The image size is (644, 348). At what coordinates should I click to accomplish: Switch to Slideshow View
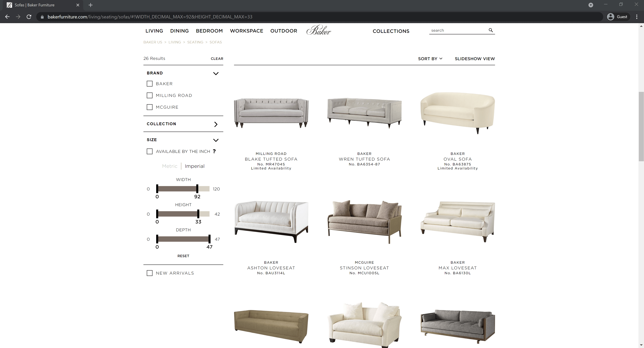coord(475,59)
